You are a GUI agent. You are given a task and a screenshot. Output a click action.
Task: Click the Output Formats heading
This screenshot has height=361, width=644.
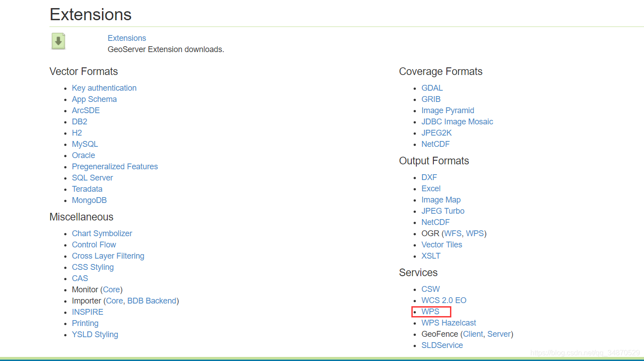[x=434, y=161]
